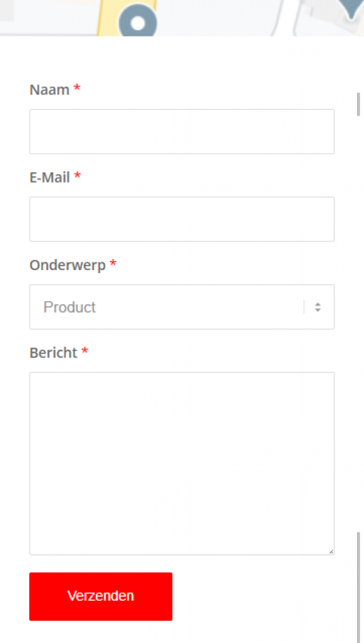The width and height of the screenshot is (364, 643).
Task: Click the red asterisk beside E-Mail
Action: coord(77,176)
